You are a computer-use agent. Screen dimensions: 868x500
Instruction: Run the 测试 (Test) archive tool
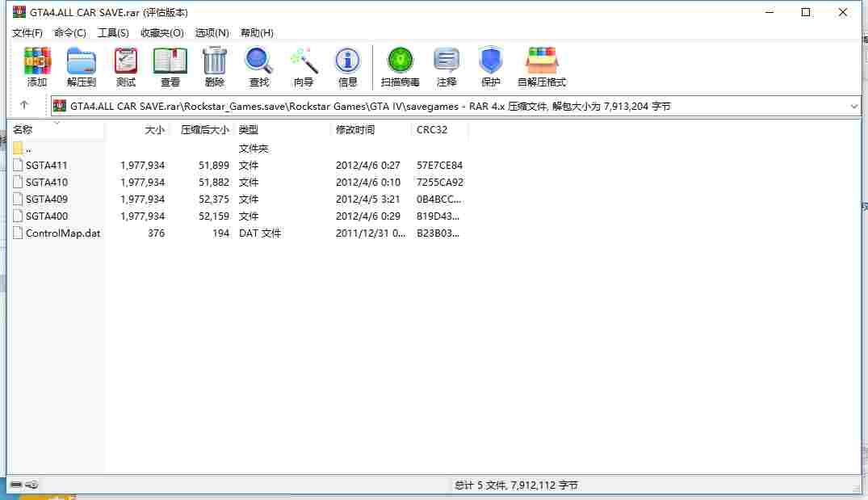126,66
